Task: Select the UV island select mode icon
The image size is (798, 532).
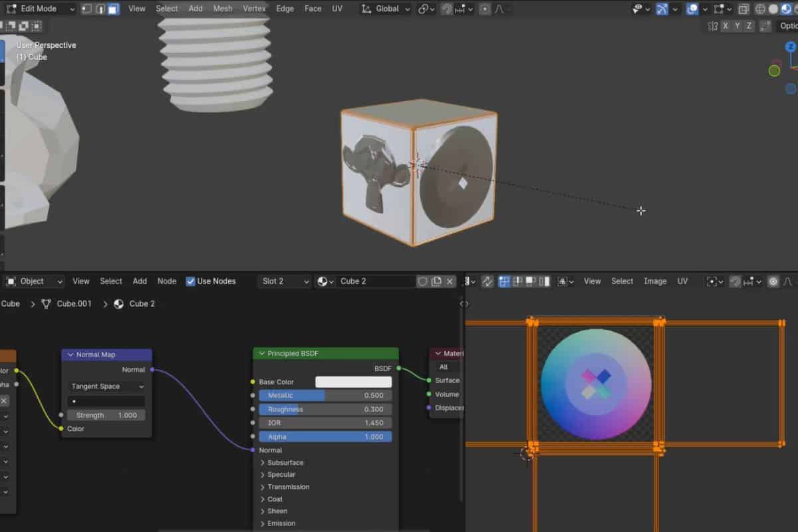Action: click(545, 281)
